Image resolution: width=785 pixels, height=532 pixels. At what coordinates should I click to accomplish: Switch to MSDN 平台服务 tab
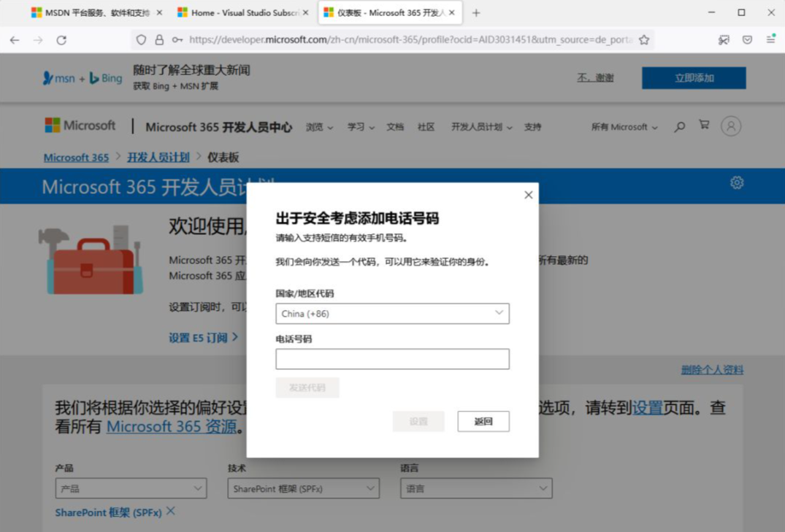point(97,12)
